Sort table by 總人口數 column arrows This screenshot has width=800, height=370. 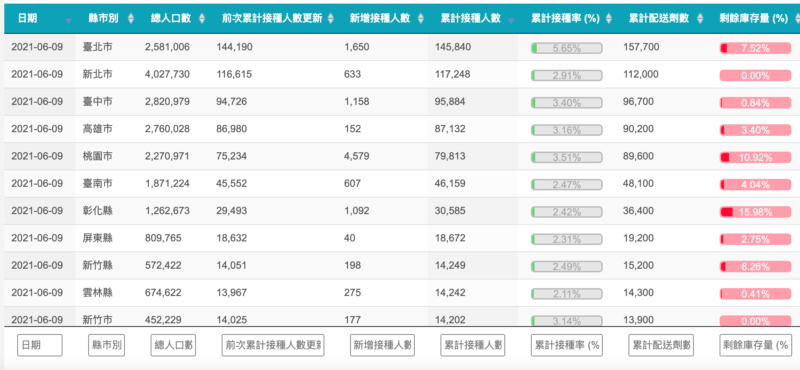[x=202, y=18]
